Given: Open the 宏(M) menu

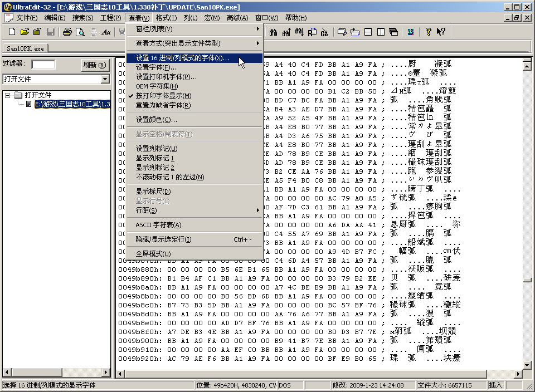Looking at the screenshot, I should (x=212, y=18).
